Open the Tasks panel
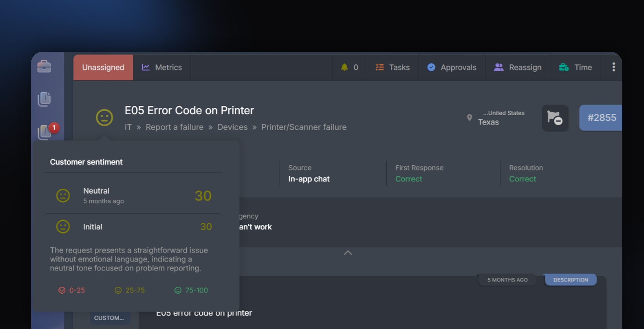The image size is (644, 329). tap(393, 67)
